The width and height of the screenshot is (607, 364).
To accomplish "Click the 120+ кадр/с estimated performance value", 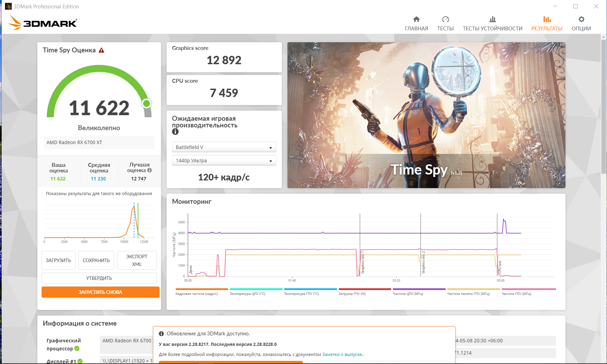I will [224, 177].
